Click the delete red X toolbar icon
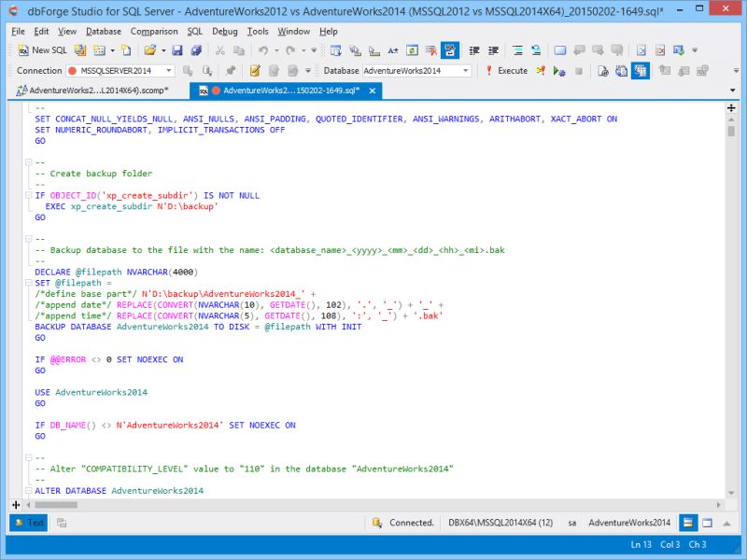Screen dimensions: 747x560 click(431, 50)
